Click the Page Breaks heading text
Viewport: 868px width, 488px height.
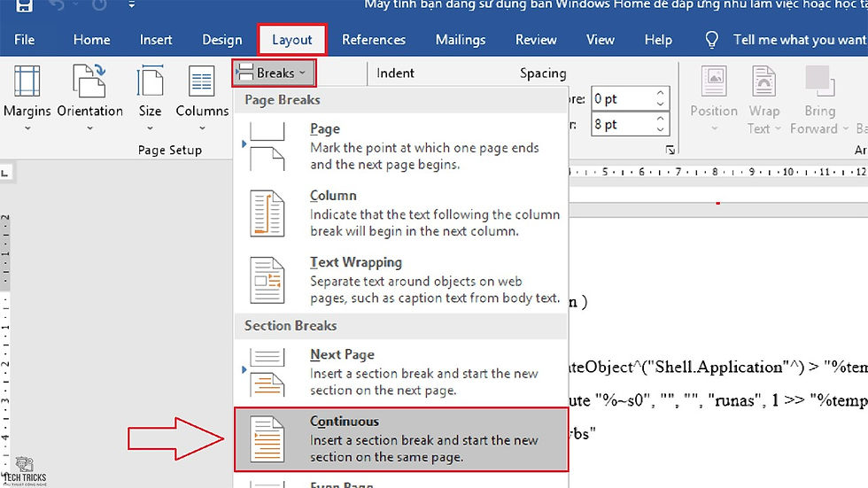(283, 100)
